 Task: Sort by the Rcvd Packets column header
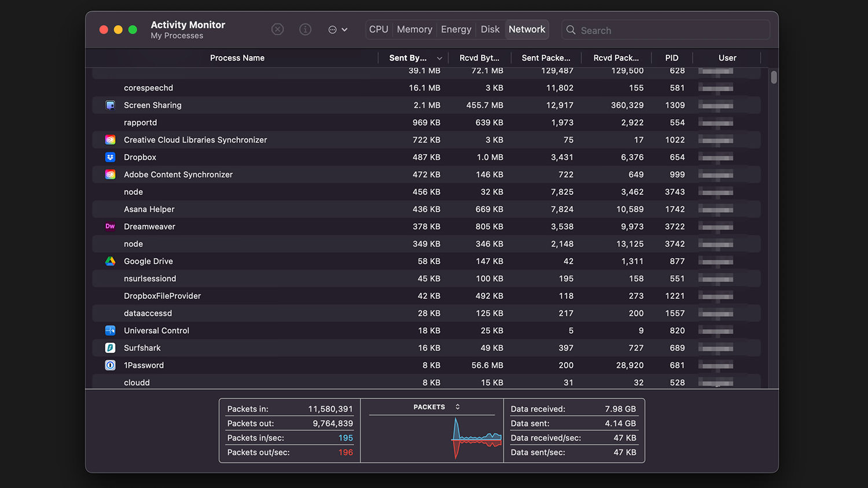click(x=616, y=58)
